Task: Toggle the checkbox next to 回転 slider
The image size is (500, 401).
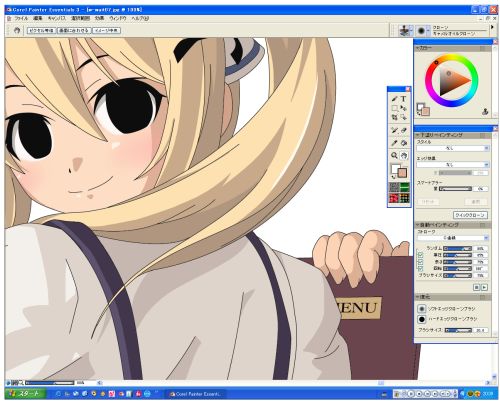Action: 421,268
